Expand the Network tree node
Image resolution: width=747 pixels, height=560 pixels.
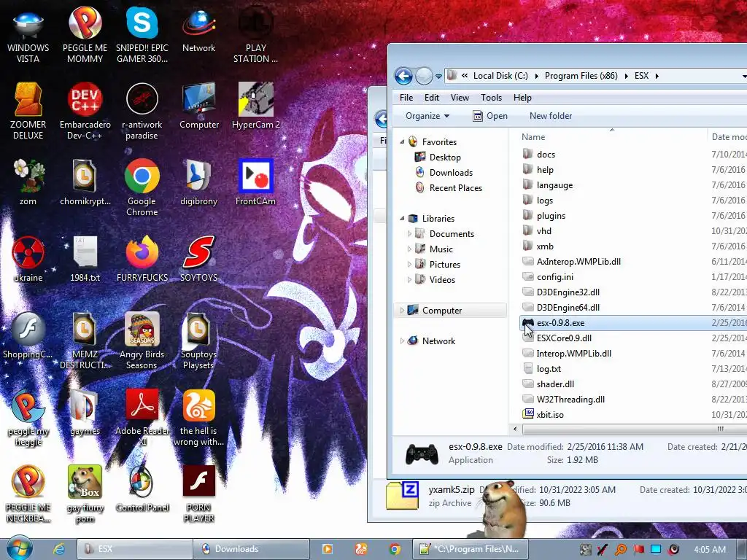(402, 341)
